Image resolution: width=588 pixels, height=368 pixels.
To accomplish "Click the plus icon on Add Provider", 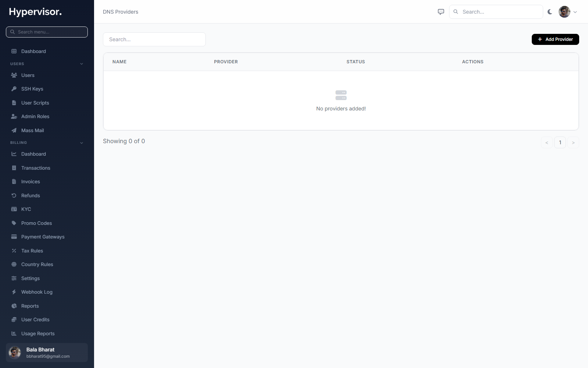I will pos(540,39).
